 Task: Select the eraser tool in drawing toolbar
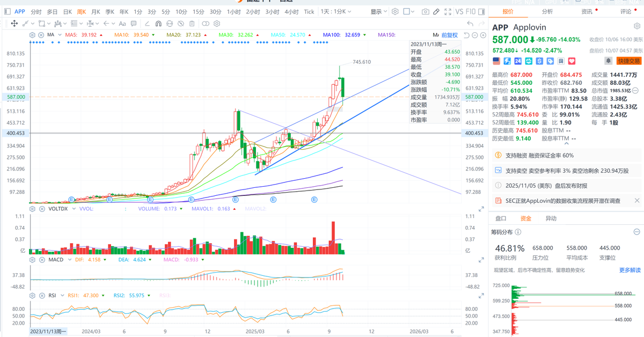click(x=147, y=24)
